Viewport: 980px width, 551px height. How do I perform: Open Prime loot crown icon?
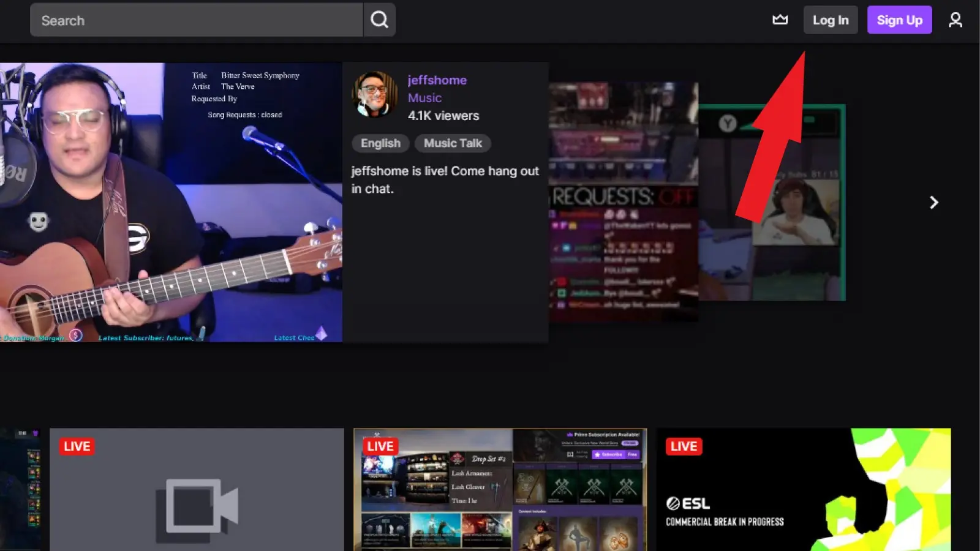(x=780, y=20)
